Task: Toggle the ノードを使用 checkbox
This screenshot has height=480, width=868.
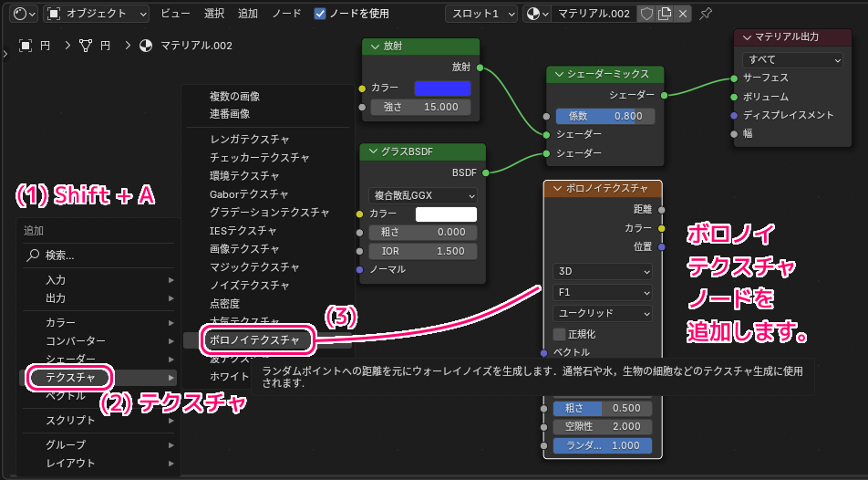Action: (320, 14)
